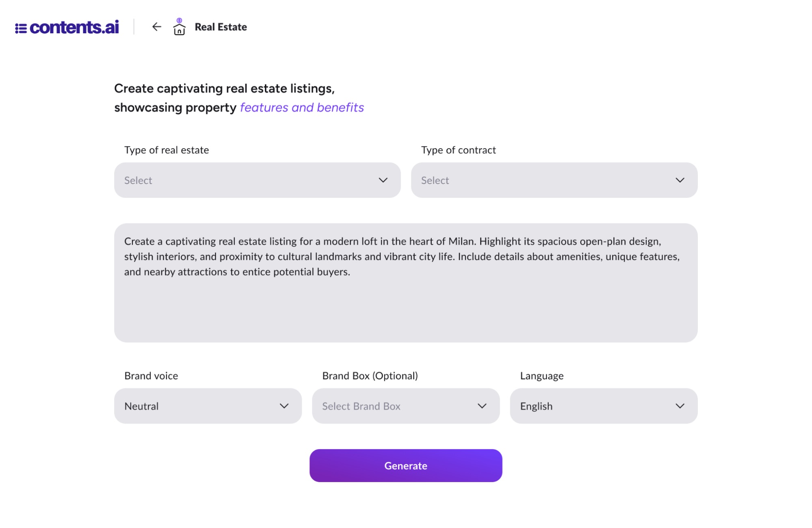Click the chevron on Type of contract
812x528 pixels.
[x=680, y=180]
